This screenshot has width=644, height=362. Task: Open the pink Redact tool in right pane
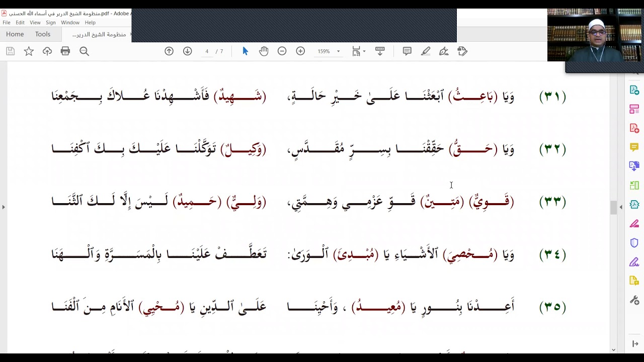pyautogui.click(x=634, y=224)
